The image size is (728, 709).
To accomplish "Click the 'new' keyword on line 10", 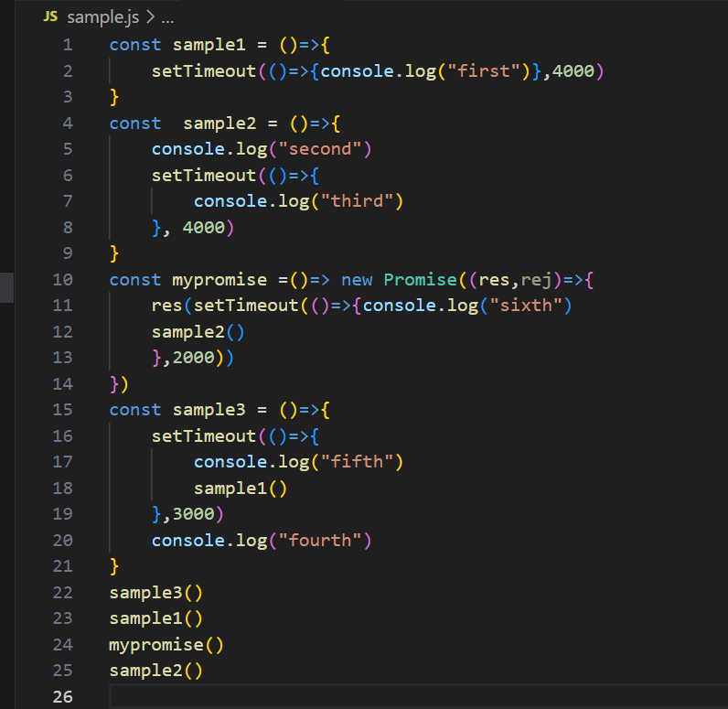I will click(x=357, y=280).
